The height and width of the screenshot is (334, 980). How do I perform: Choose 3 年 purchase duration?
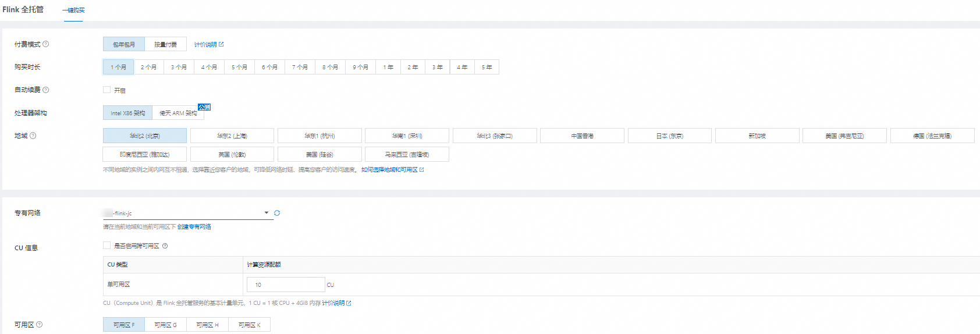[438, 67]
